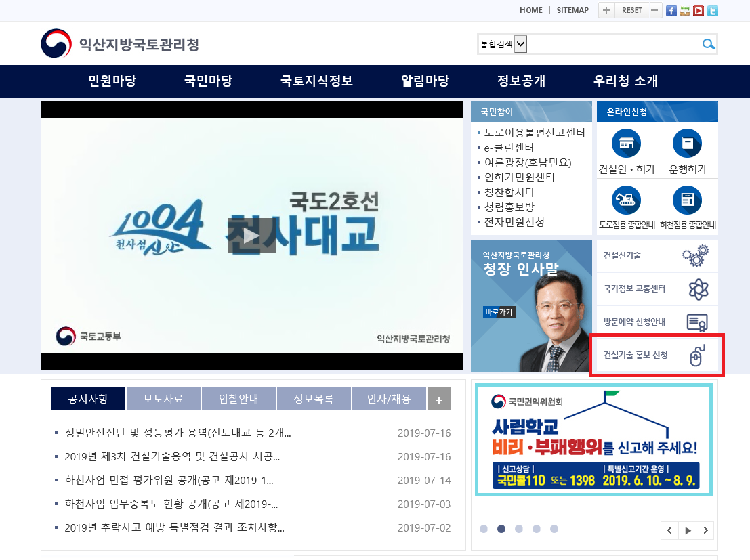The height and width of the screenshot is (560, 750).
Task: Click the search text input field
Action: pos(613,45)
